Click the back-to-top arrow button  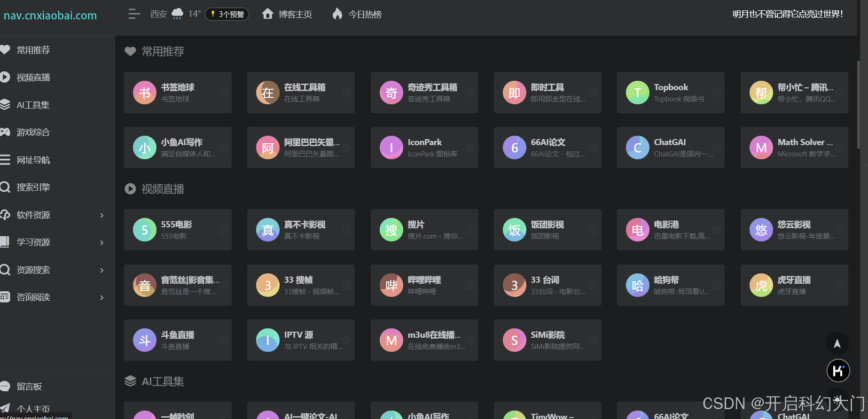837,343
